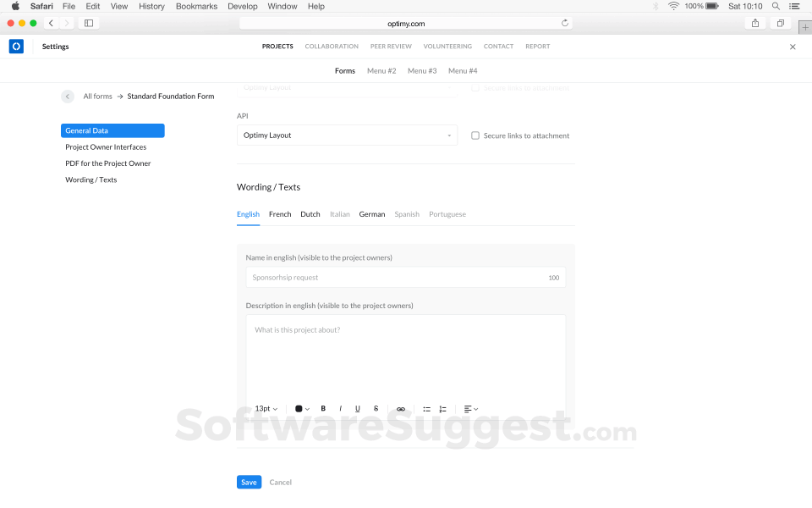Select the Forms submenu
Image resolution: width=812 pixels, height=508 pixels.
(345, 70)
